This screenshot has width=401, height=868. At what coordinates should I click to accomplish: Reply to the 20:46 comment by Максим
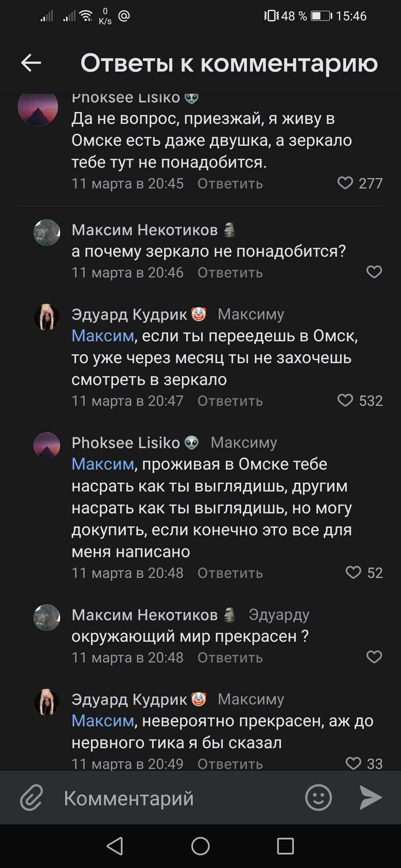pyautogui.click(x=230, y=273)
